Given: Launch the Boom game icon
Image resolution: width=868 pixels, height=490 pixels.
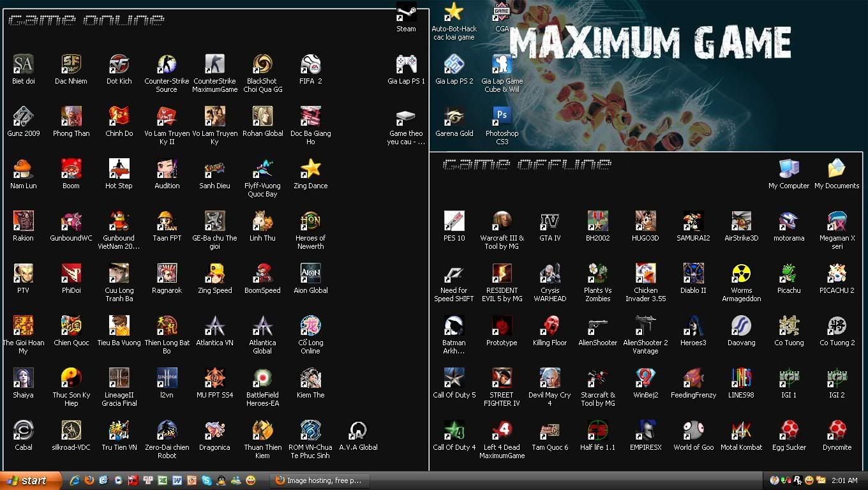Looking at the screenshot, I should (x=71, y=169).
